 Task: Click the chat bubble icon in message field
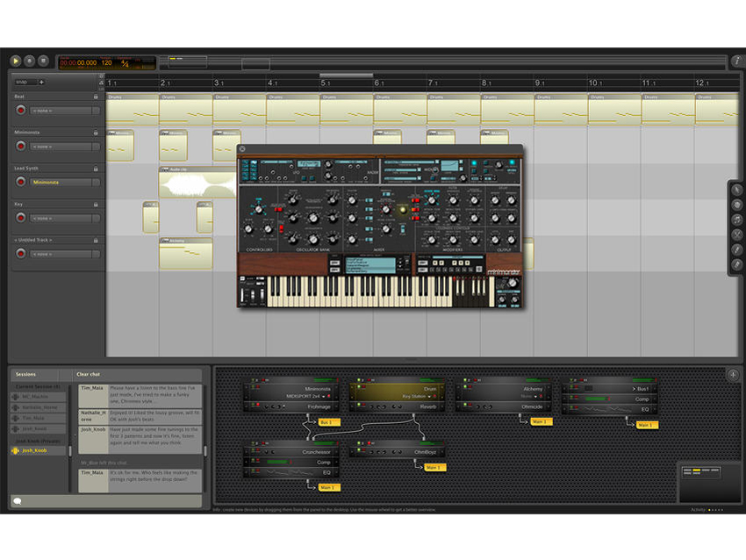[18, 501]
